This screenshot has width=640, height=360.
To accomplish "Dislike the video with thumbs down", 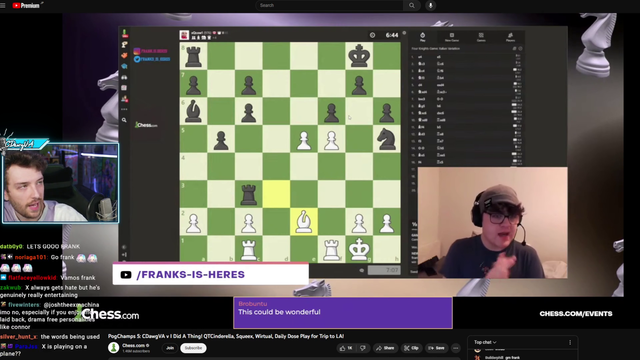I will pyautogui.click(x=362, y=348).
